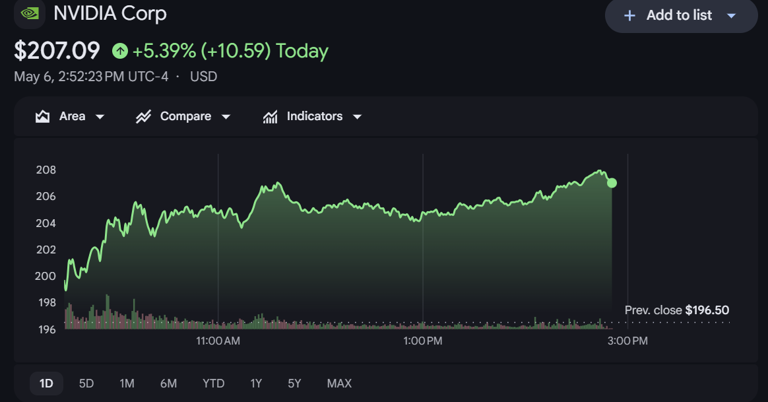Screen dimensions: 768x402
Task: Click the May 6 timestamp text
Action: pyautogui.click(x=91, y=77)
